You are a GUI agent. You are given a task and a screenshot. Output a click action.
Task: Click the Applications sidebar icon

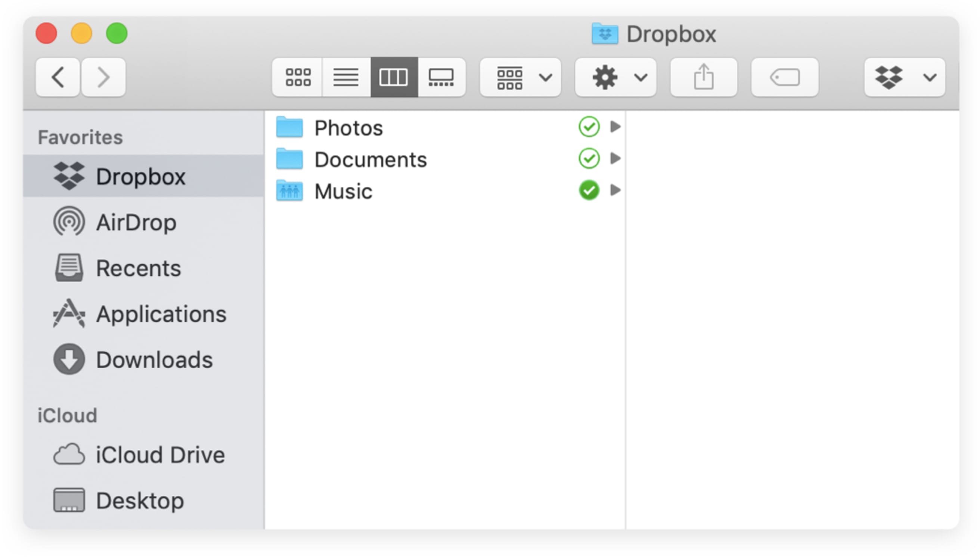(69, 314)
